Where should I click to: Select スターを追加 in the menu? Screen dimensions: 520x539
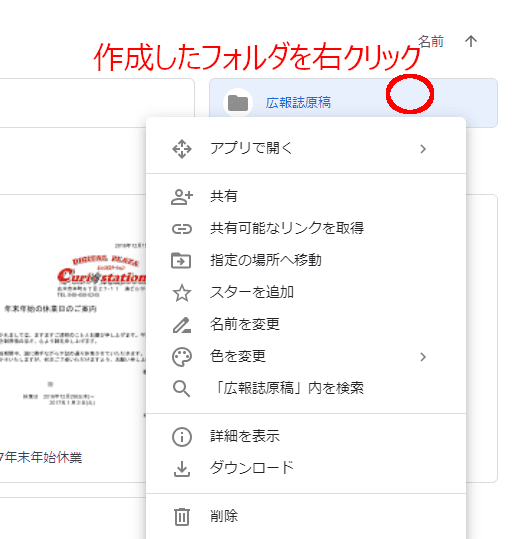(306, 292)
